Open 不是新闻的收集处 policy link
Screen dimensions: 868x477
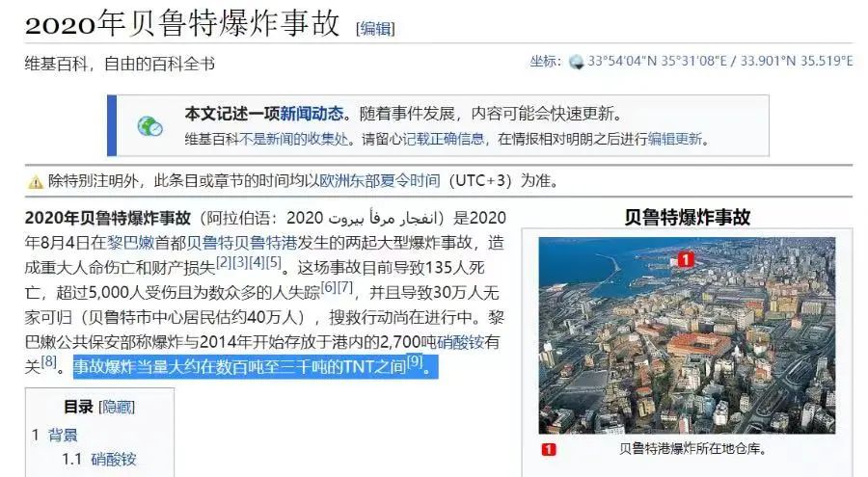(293, 139)
